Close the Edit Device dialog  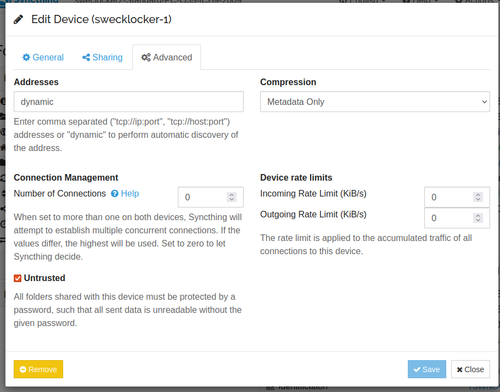click(470, 369)
